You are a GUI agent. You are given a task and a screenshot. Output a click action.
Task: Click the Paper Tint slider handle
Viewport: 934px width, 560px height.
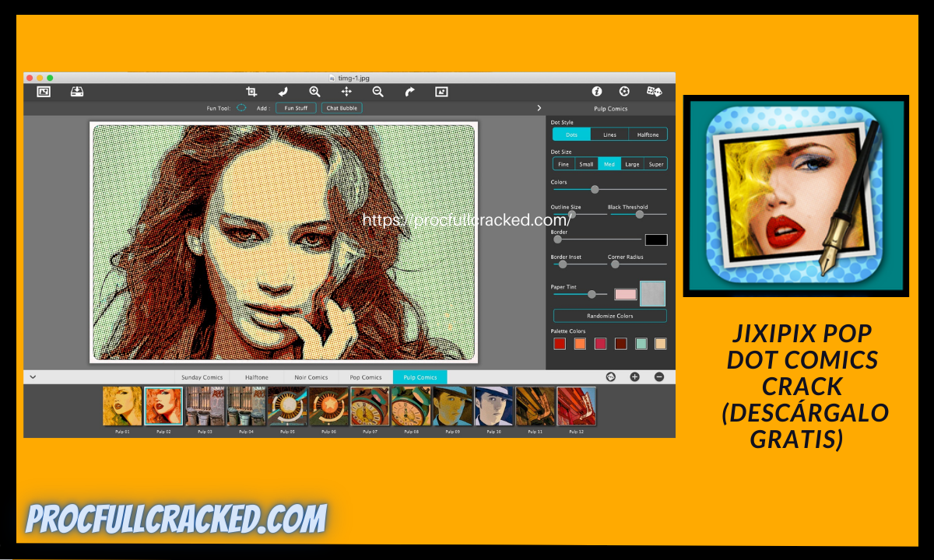(592, 294)
